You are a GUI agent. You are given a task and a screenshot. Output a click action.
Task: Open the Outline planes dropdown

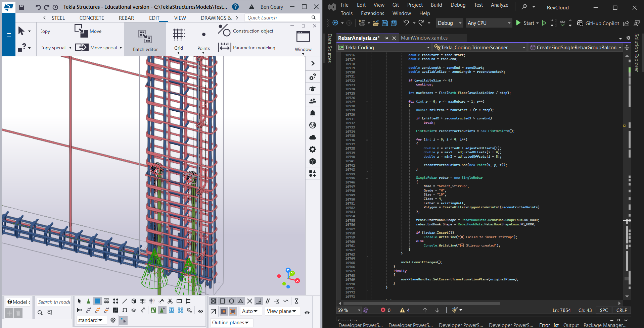(231, 323)
